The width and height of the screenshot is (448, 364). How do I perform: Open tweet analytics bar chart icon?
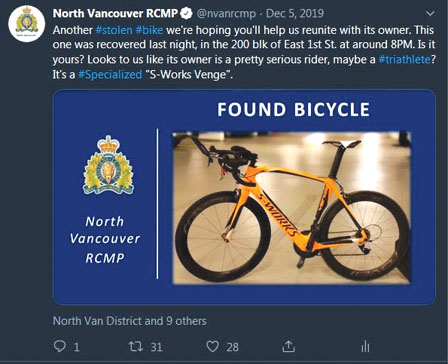click(x=365, y=346)
